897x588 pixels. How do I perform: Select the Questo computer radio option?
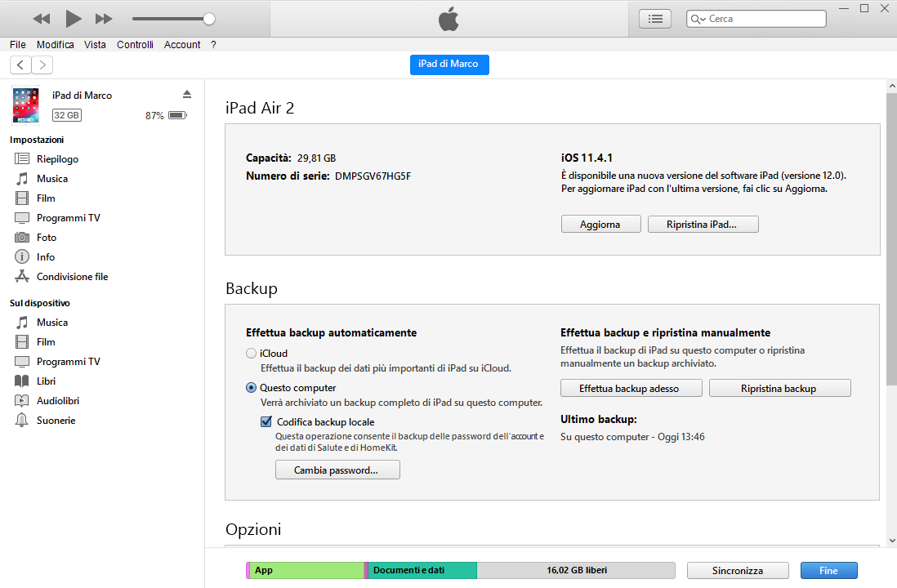click(252, 388)
